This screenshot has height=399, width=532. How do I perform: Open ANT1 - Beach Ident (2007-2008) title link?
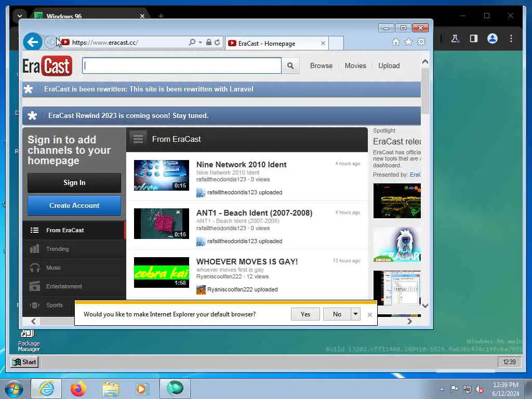click(254, 213)
